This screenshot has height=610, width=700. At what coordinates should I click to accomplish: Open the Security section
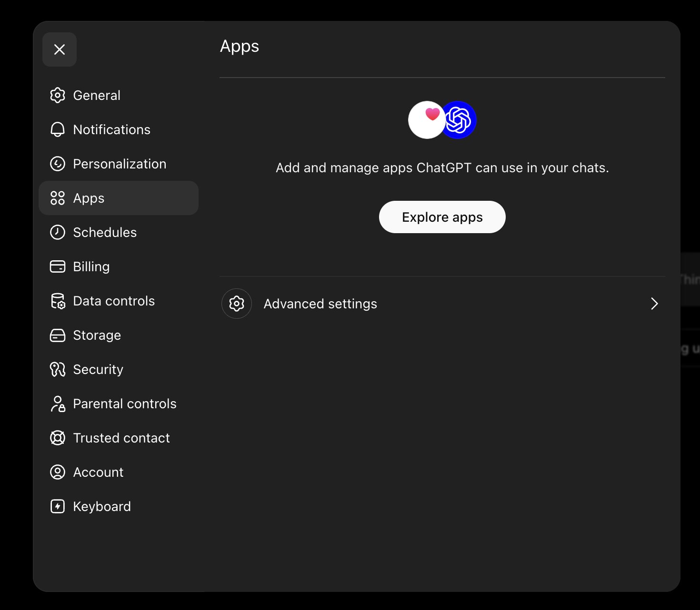coord(119,369)
